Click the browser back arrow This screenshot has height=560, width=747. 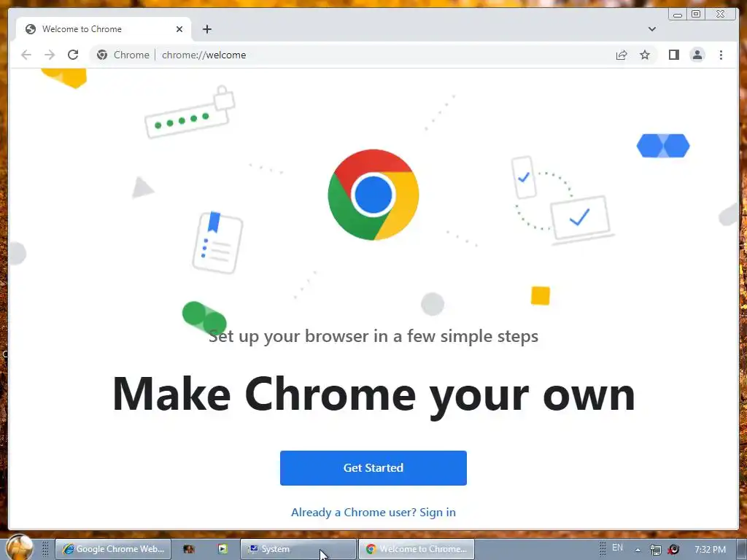[x=26, y=55]
